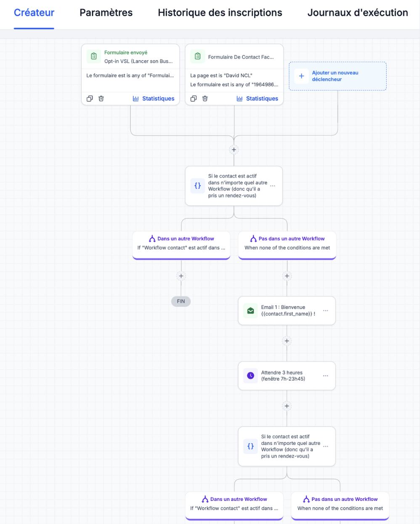Click the envelope icon of the Email 1 step

pos(250,311)
